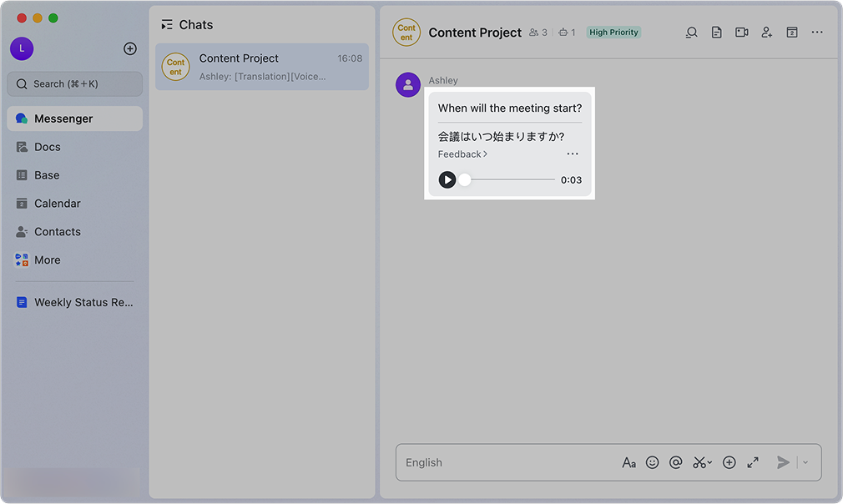The image size is (843, 504).
Task: Click the voice message progress slider
Action: 509,179
